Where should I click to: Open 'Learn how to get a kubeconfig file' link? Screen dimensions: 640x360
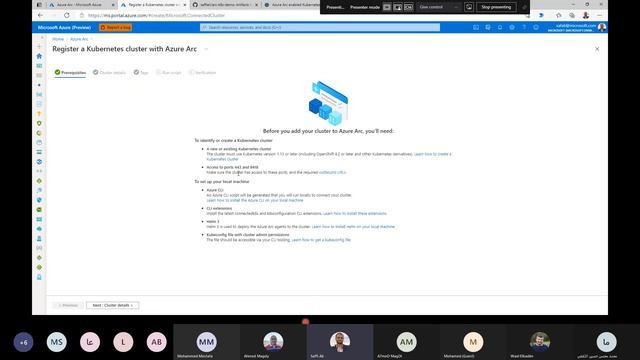(321, 240)
